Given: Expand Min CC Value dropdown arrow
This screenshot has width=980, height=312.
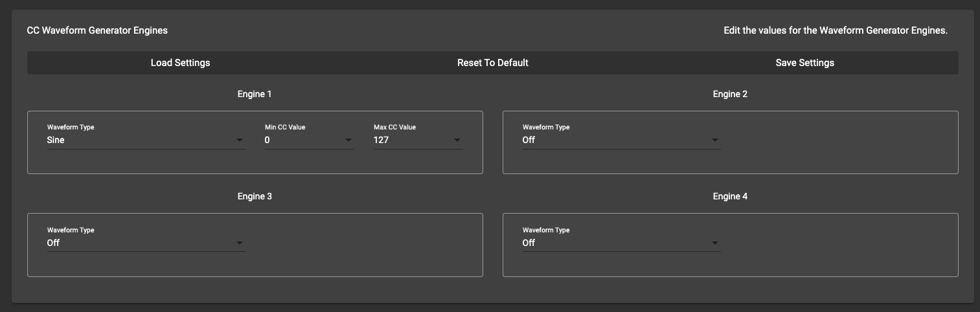Looking at the screenshot, I should pos(348,140).
